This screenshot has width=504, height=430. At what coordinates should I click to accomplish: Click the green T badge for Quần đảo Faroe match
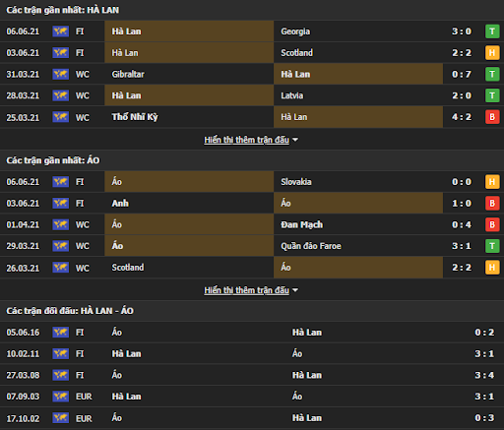point(492,246)
